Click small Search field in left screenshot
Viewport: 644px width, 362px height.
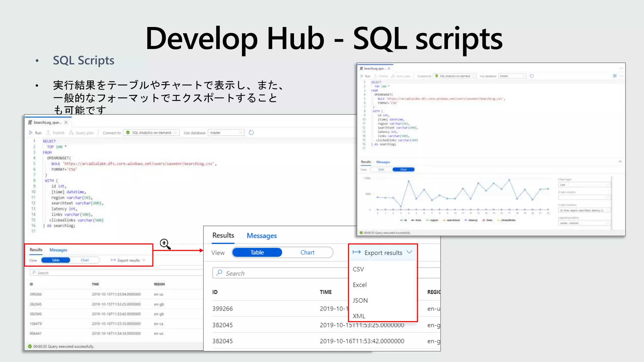[116, 273]
